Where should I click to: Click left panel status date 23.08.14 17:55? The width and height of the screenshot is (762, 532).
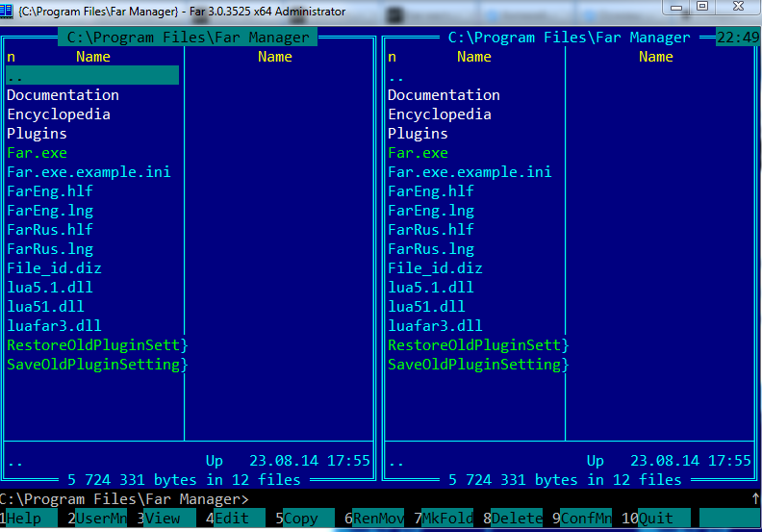point(310,461)
